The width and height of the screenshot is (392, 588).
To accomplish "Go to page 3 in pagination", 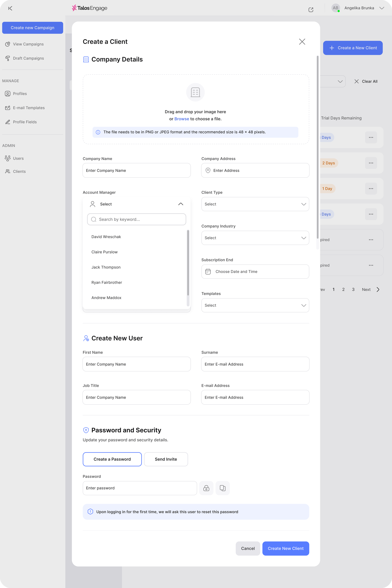I will coord(353,289).
